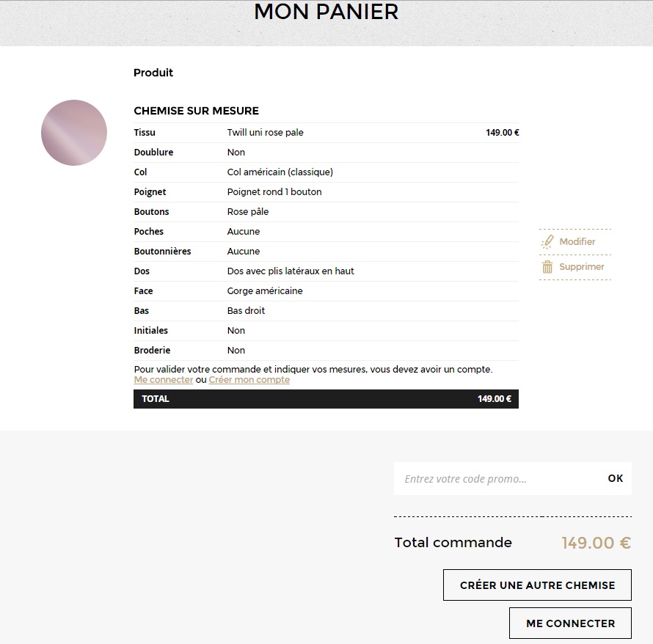Click the pencil icon beside Modifier
This screenshot has height=644, width=653.
click(547, 242)
